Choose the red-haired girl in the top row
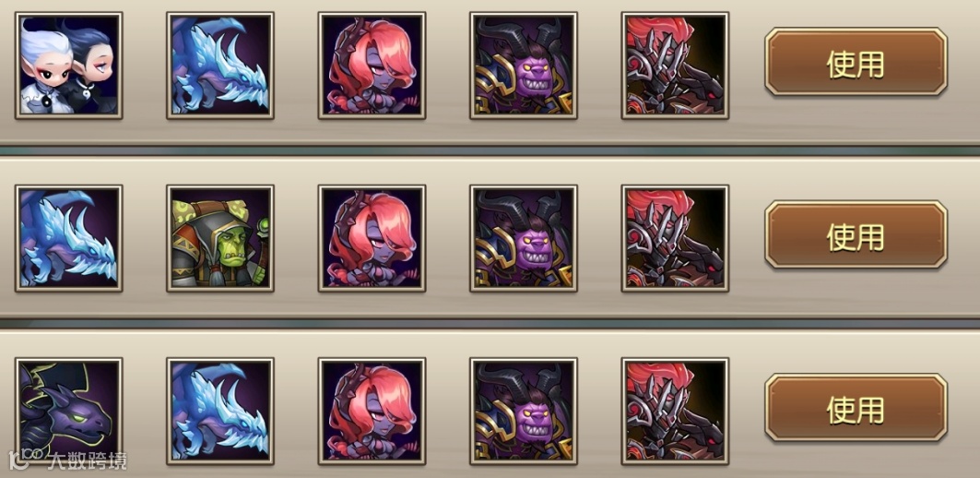 pyautogui.click(x=372, y=66)
